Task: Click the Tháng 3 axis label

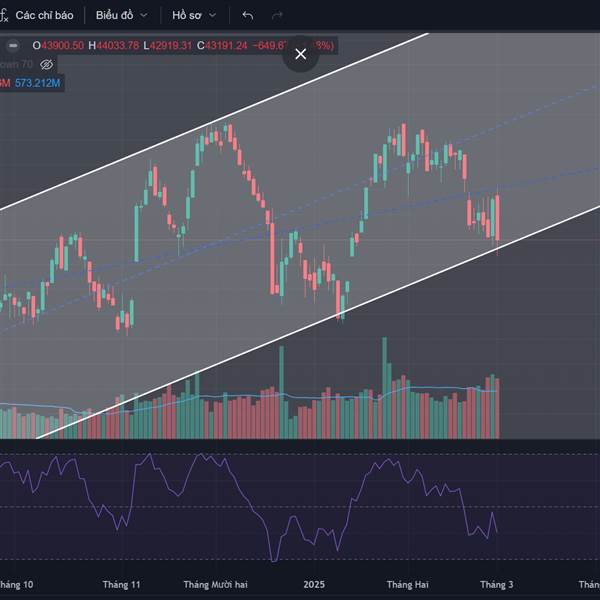Action: pyautogui.click(x=497, y=585)
